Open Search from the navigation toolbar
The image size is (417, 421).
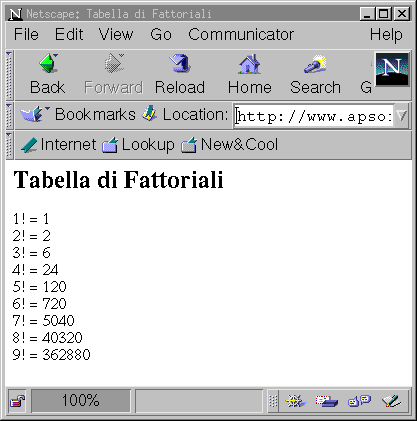coord(315,75)
